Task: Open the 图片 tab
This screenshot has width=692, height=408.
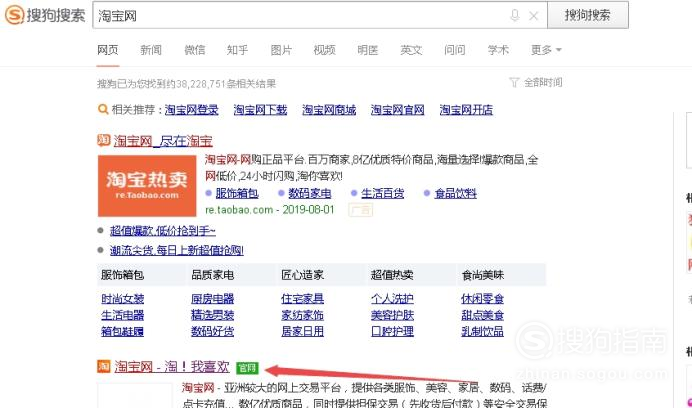Action: (x=281, y=50)
